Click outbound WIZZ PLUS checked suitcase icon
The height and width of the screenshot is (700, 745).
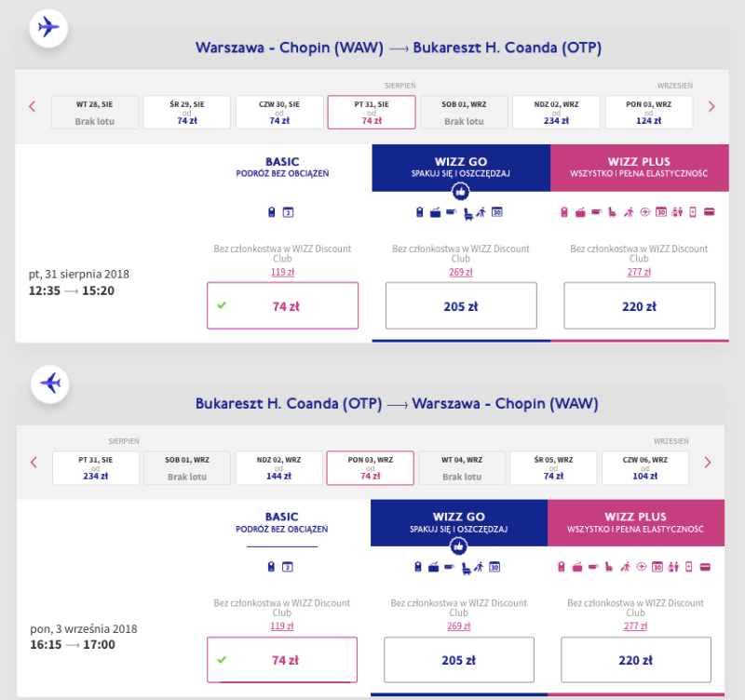[x=580, y=213]
